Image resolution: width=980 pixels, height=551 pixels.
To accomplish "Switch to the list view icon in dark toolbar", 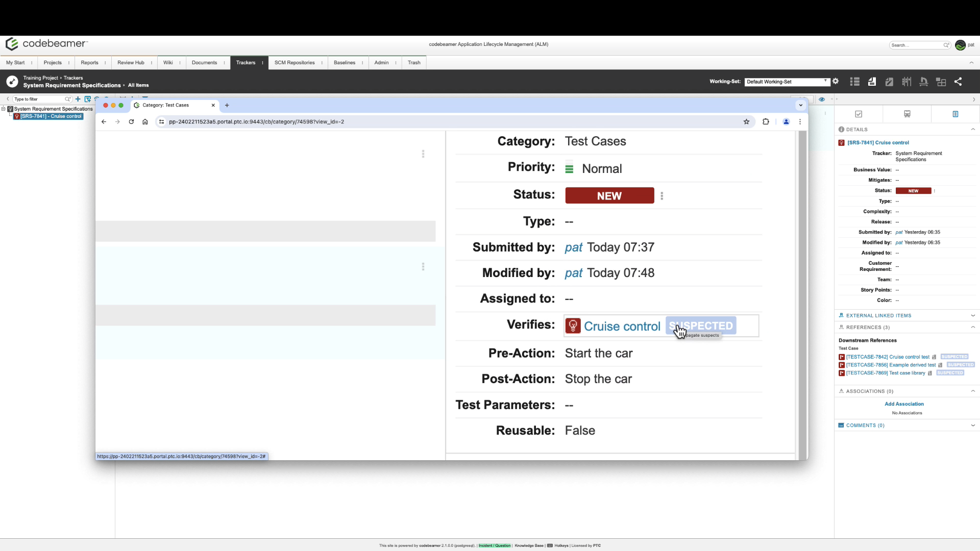I will (855, 82).
